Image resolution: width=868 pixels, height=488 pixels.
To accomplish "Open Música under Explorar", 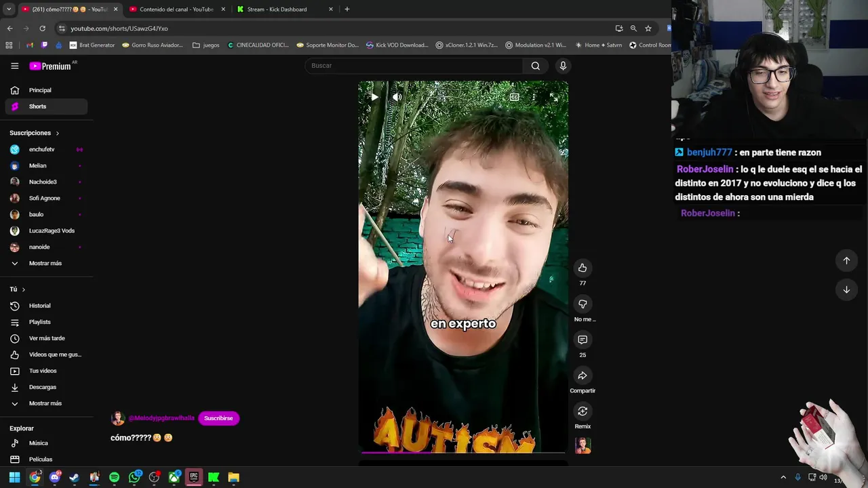I will coord(46,443).
